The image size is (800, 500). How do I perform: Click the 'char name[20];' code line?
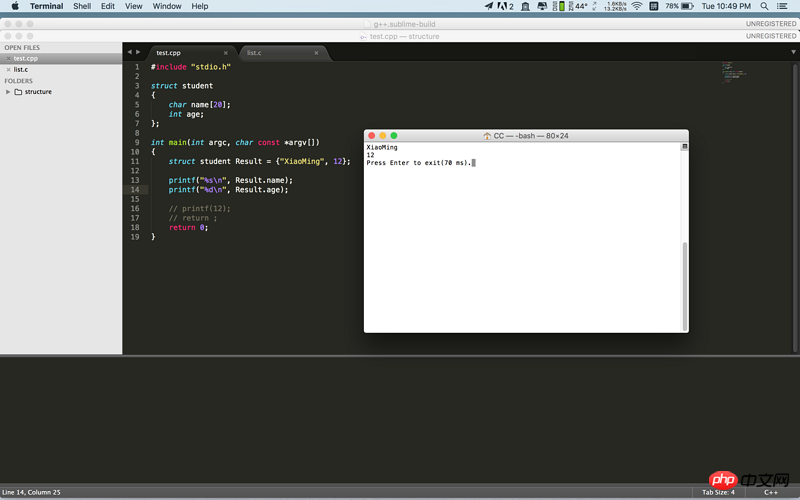(199, 105)
